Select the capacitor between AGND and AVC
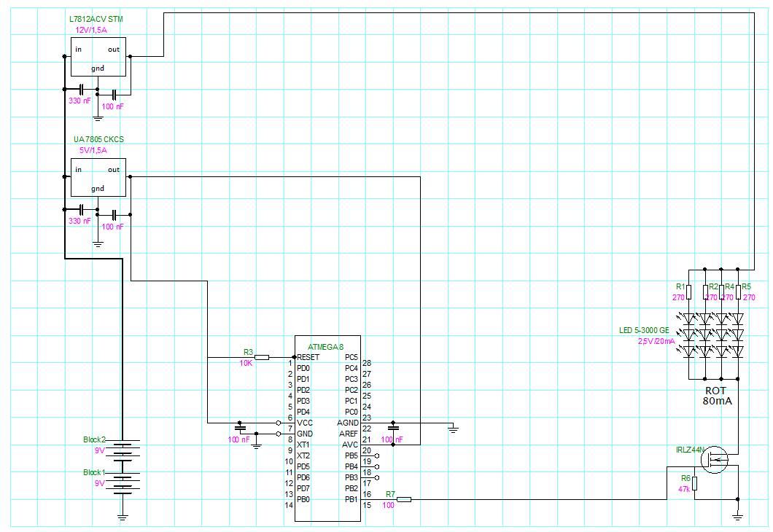 point(393,429)
